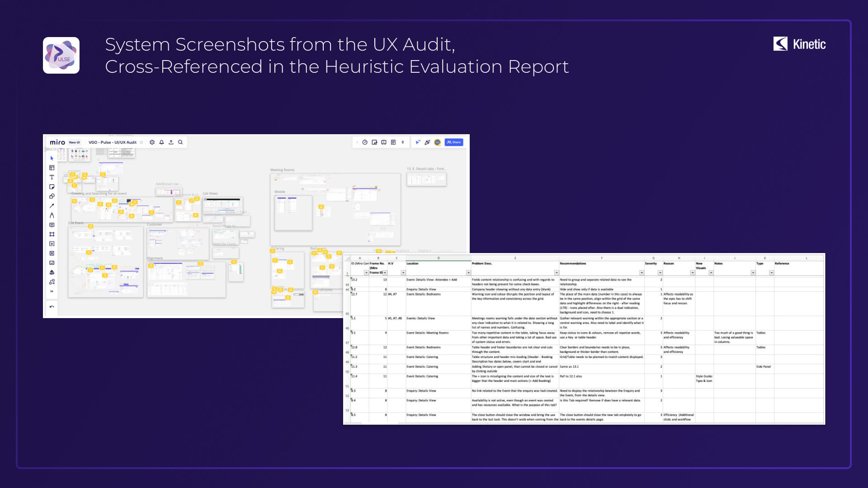Expand more collaboration tools double-chevron
The height and width of the screenshot is (488, 868).
click(x=403, y=142)
